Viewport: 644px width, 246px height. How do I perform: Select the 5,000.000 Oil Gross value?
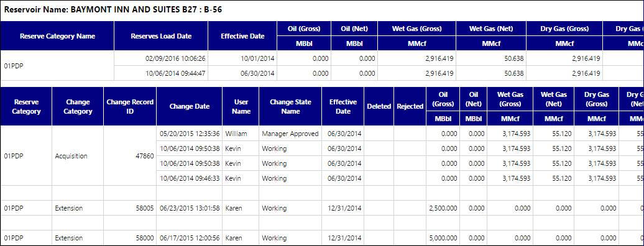[443, 238]
